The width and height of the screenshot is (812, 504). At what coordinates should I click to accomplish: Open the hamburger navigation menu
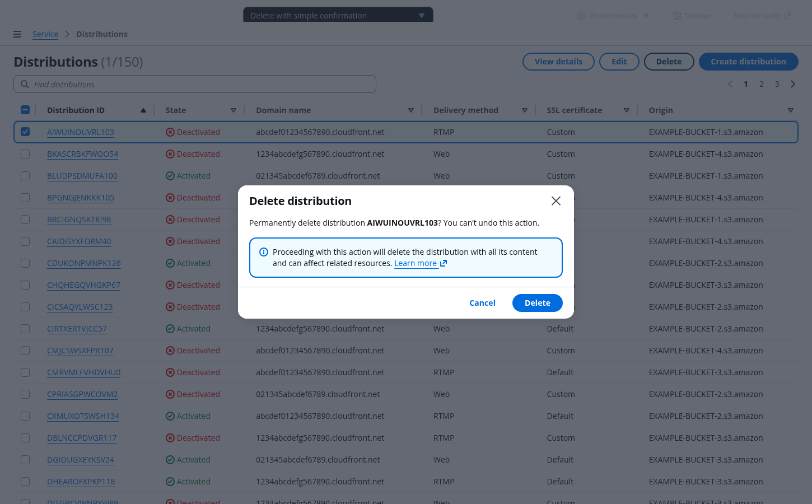[x=17, y=34]
